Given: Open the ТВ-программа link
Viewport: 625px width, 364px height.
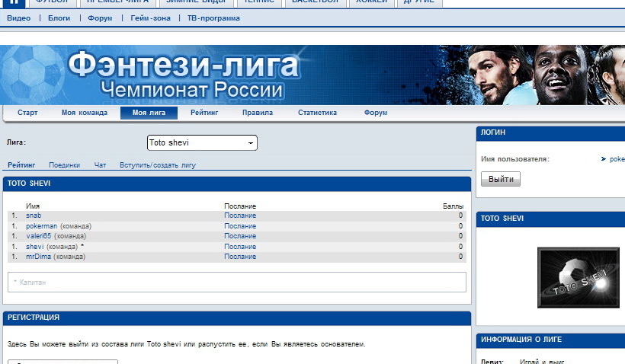Looking at the screenshot, I should (213, 18).
